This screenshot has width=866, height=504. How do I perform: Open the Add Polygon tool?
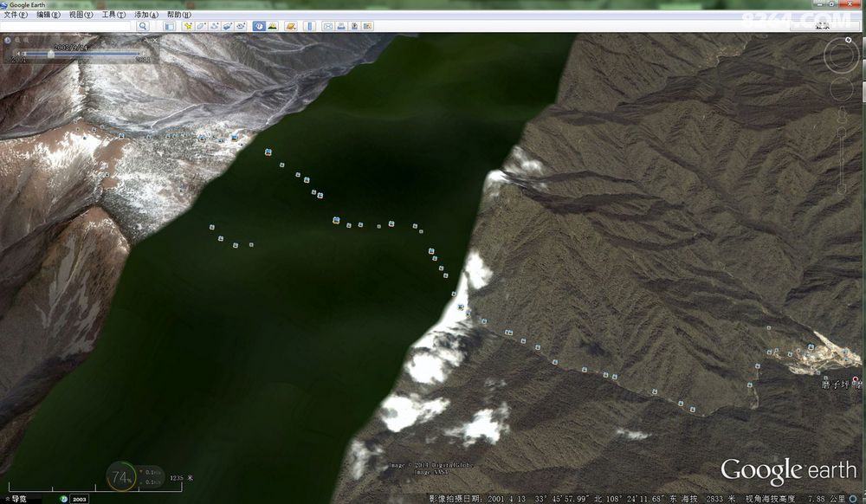(200, 26)
